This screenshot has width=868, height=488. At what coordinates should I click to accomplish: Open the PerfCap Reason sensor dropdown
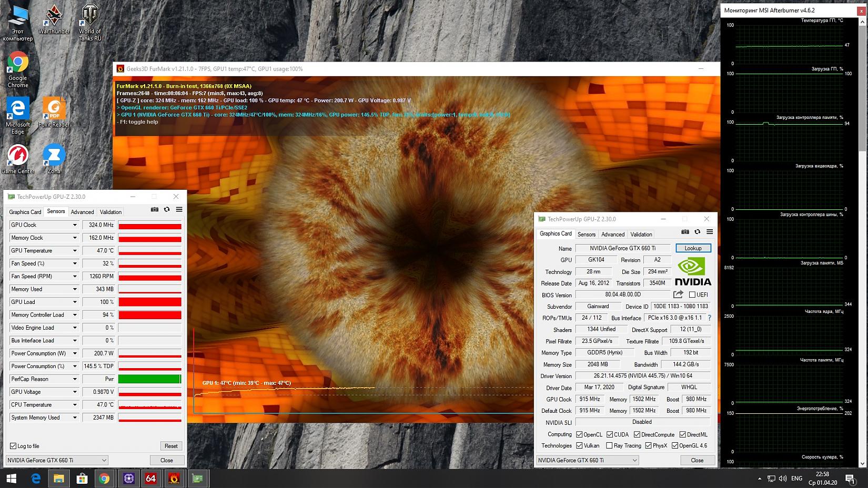pyautogui.click(x=75, y=379)
